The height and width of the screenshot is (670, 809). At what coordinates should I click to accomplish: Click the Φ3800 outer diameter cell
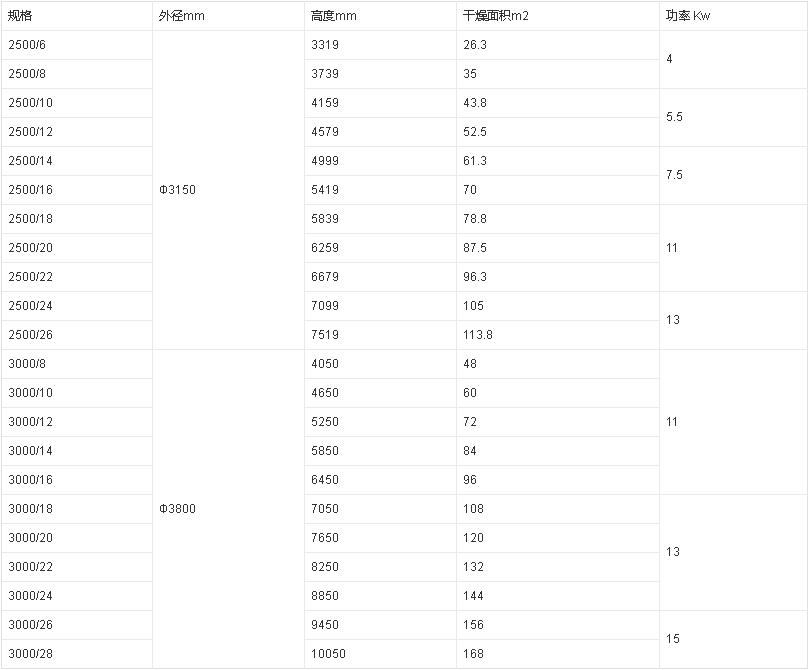(178, 509)
